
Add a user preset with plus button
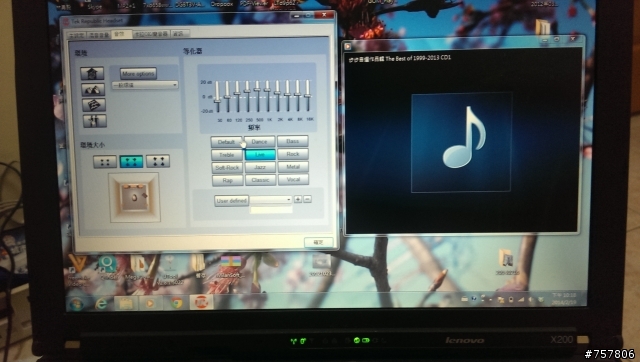click(298, 199)
